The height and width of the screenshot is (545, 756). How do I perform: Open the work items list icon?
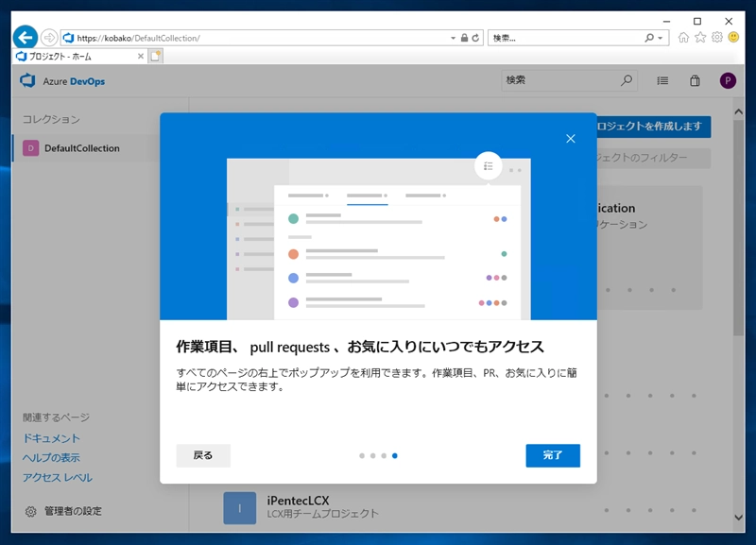[x=662, y=81]
